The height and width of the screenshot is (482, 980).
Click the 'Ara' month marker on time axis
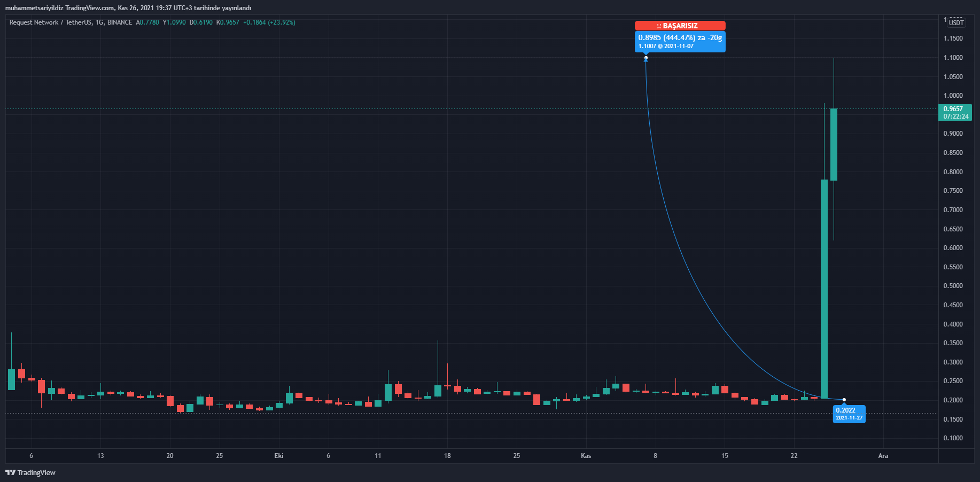click(x=883, y=456)
